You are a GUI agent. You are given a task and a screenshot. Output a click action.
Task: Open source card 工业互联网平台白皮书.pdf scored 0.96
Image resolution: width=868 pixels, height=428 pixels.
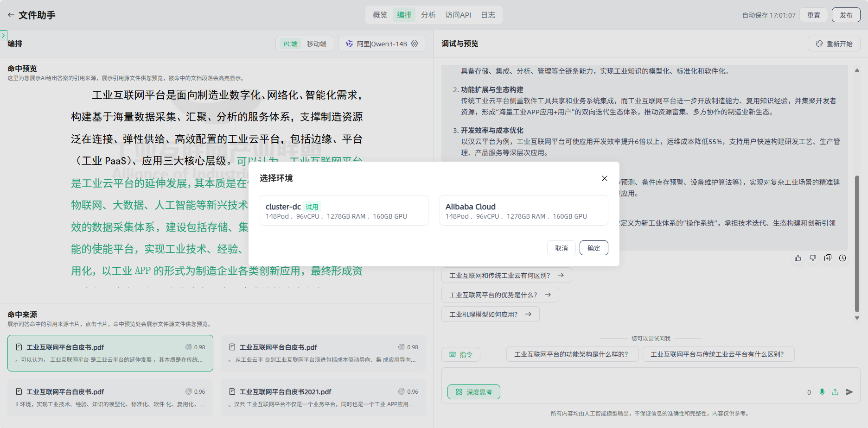click(x=110, y=397)
